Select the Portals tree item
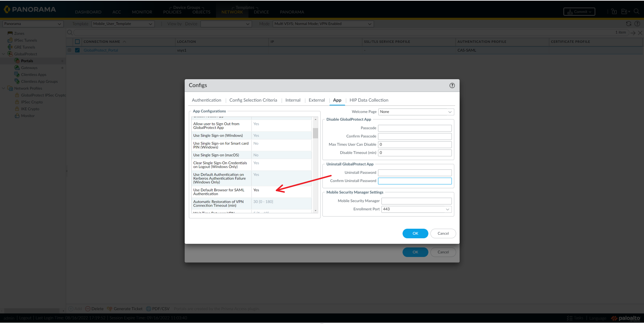This screenshot has height=324, width=644. [x=27, y=61]
